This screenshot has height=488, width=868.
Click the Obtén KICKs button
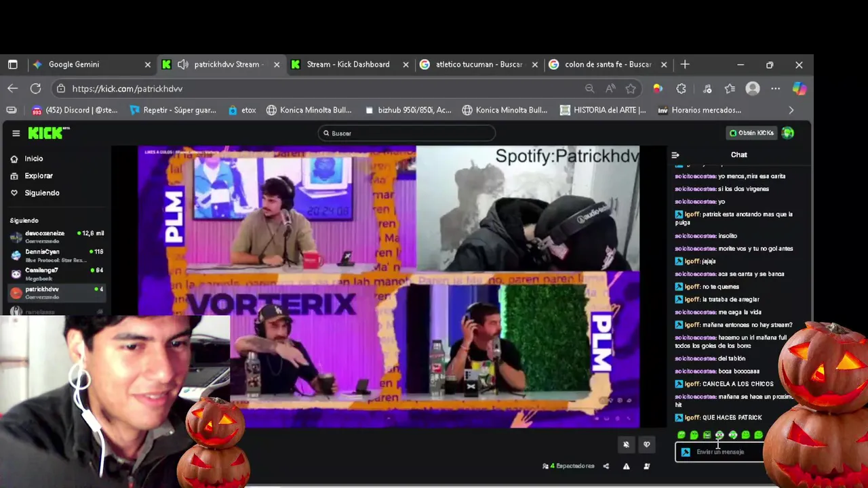751,133
